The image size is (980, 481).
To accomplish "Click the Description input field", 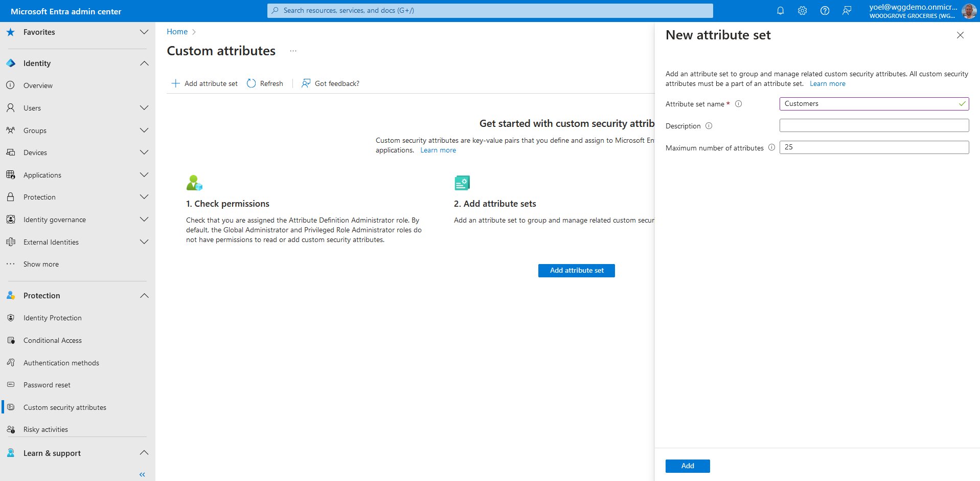I will 874,125.
